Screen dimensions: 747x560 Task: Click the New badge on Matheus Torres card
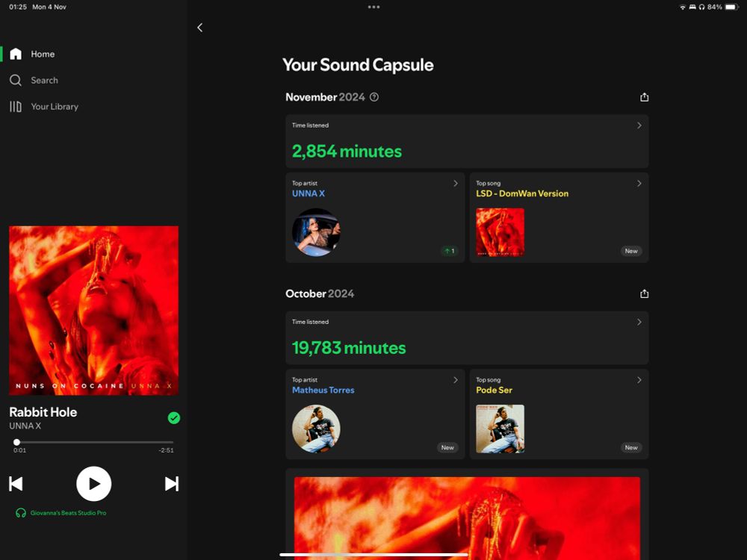(447, 447)
